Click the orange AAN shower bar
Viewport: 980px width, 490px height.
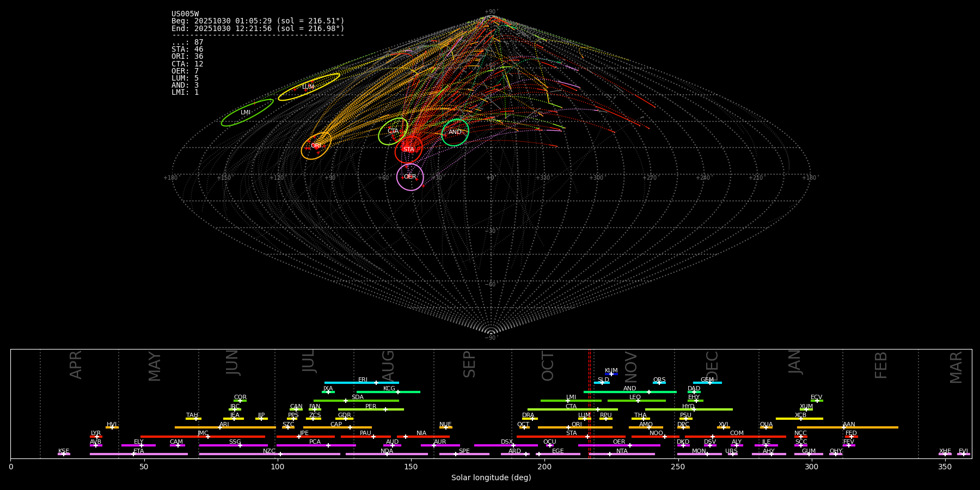pos(847,427)
